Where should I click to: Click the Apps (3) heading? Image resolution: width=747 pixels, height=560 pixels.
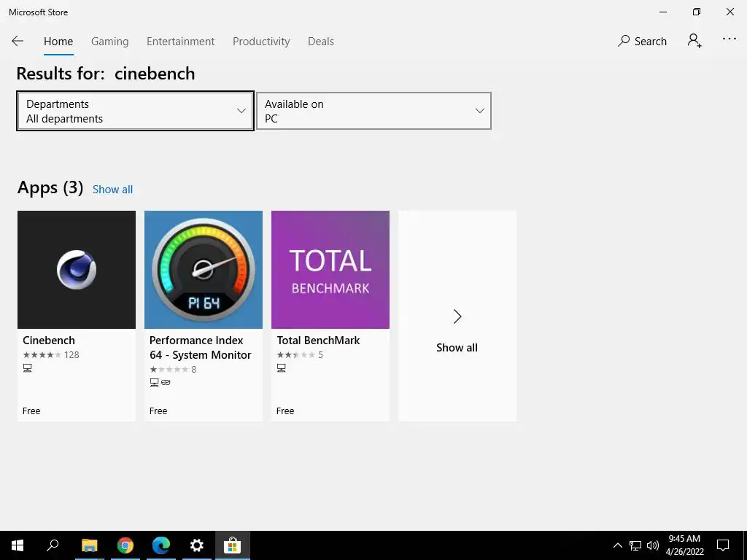[50, 187]
